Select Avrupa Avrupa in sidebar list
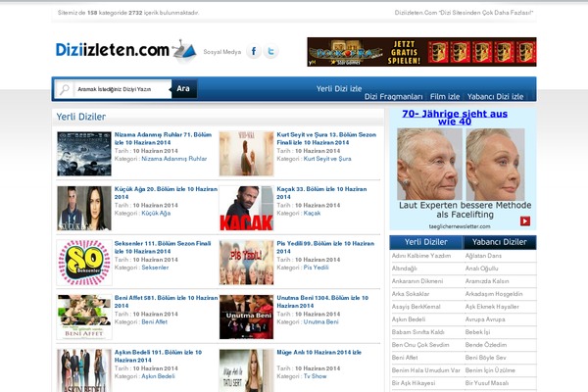The width and height of the screenshot is (588, 392). (x=485, y=319)
